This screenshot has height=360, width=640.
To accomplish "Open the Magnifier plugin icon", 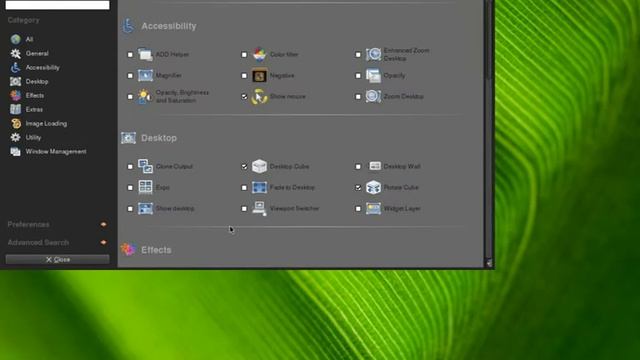I will coord(145,75).
